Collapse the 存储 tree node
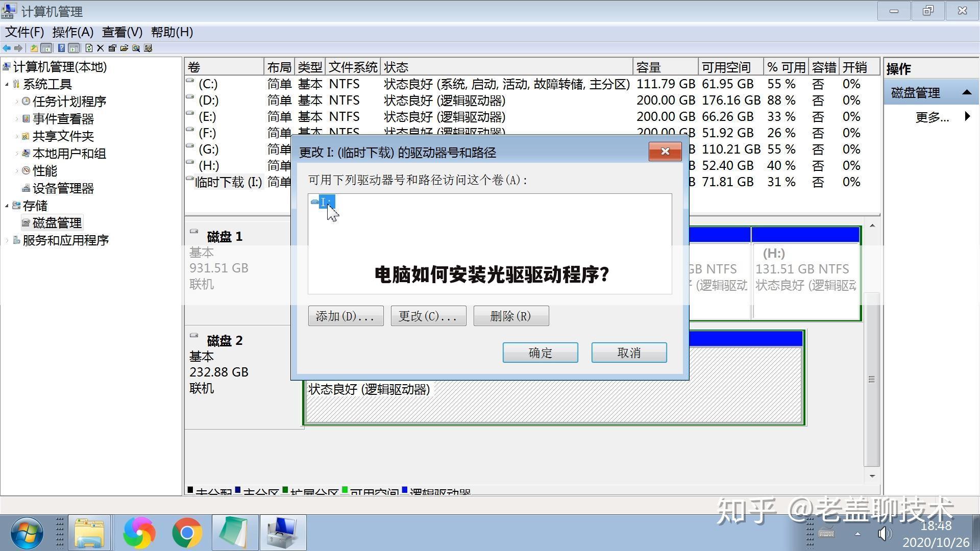980x551 pixels. [7, 206]
